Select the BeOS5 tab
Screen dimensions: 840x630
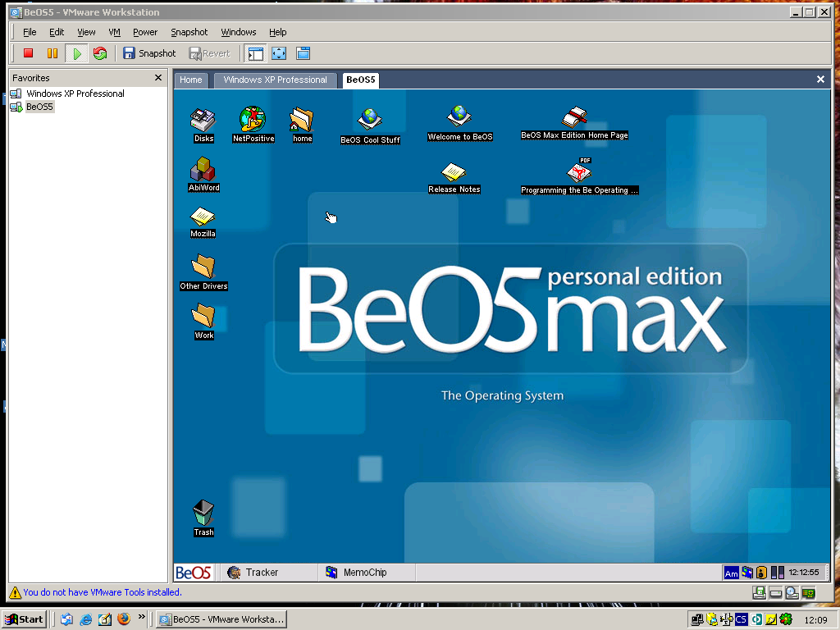click(361, 80)
